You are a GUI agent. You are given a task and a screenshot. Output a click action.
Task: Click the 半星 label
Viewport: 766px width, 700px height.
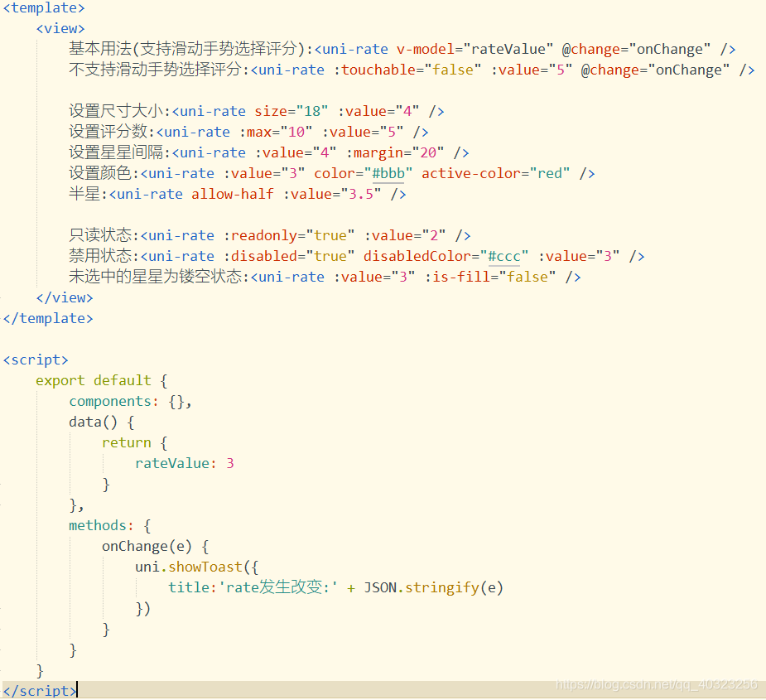(84, 194)
